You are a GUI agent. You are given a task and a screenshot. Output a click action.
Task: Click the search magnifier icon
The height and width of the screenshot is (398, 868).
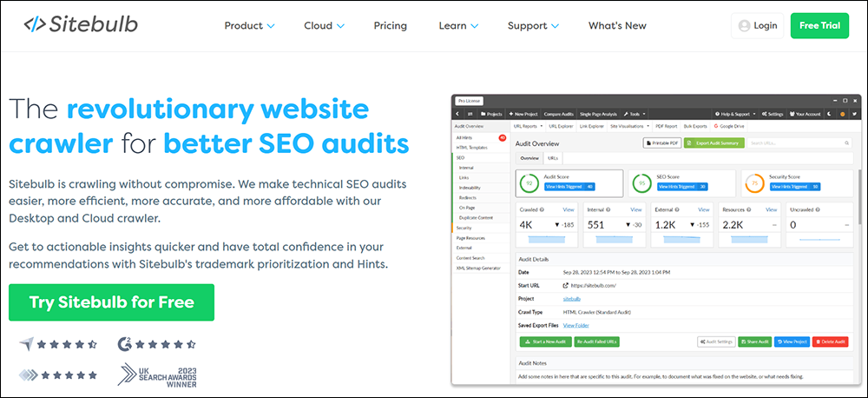click(846, 143)
